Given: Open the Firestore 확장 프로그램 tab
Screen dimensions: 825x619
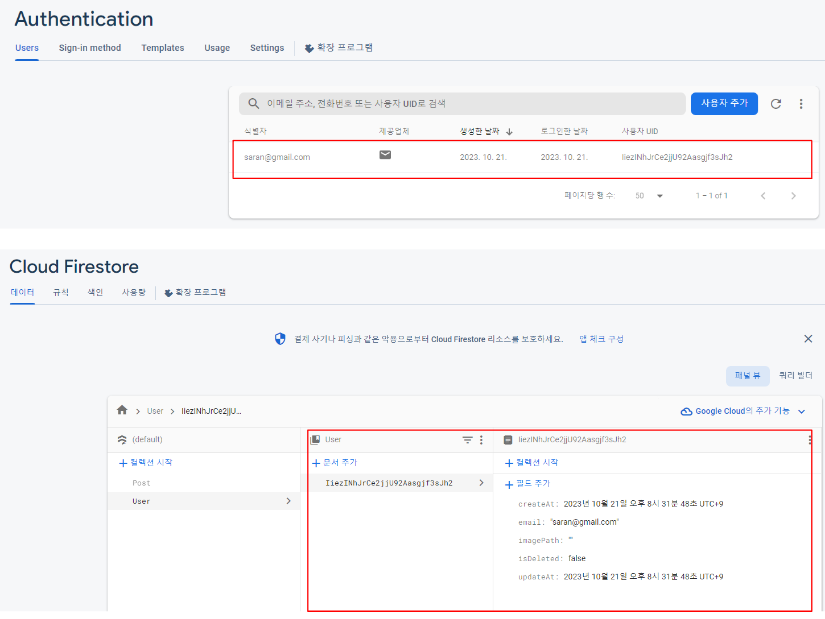Looking at the screenshot, I should click(195, 292).
